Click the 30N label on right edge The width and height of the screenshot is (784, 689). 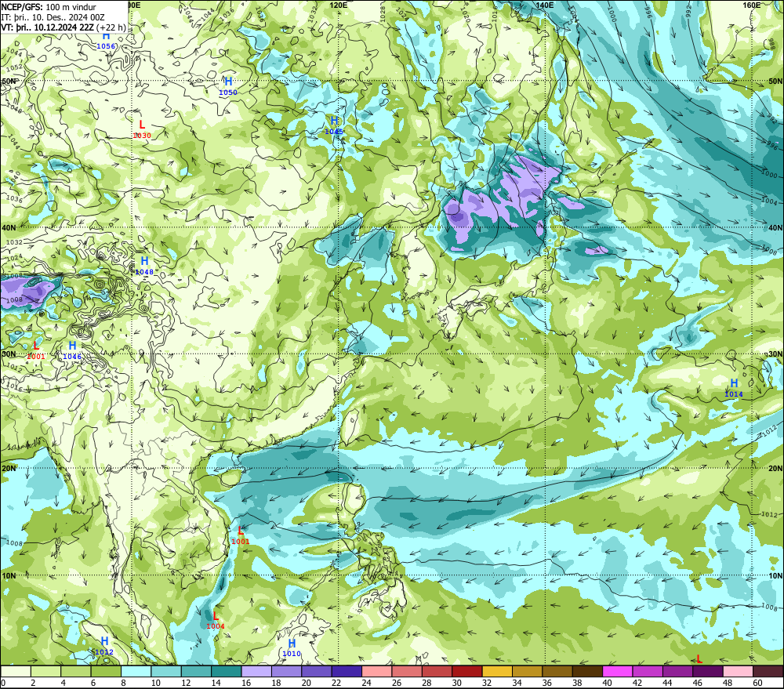pos(775,354)
